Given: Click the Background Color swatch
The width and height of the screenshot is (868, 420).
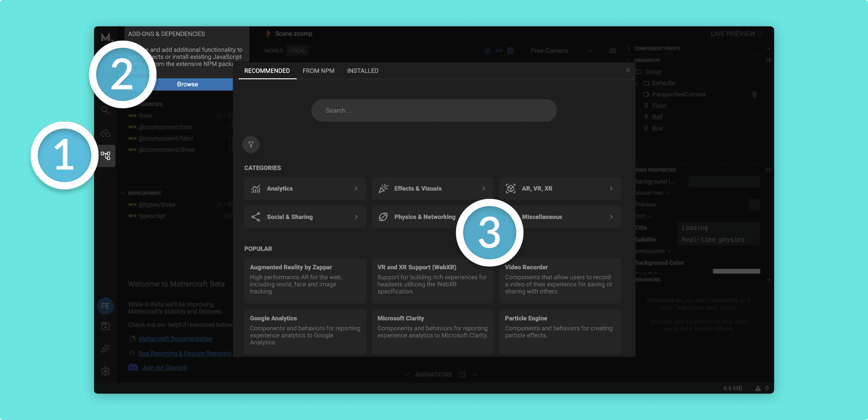Looking at the screenshot, I should pos(736,271).
